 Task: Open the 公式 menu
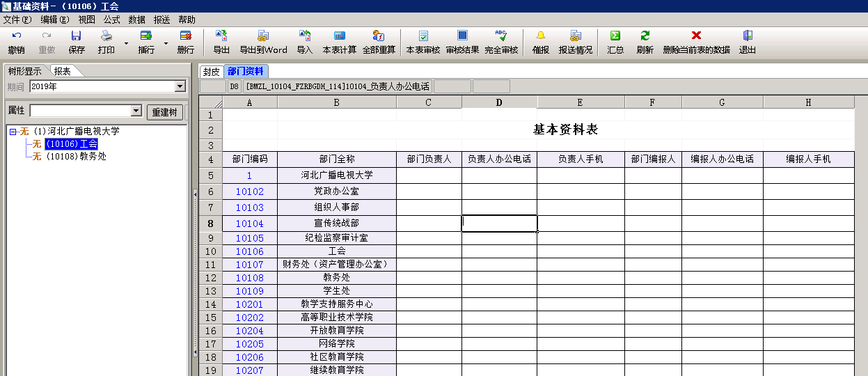(x=111, y=19)
